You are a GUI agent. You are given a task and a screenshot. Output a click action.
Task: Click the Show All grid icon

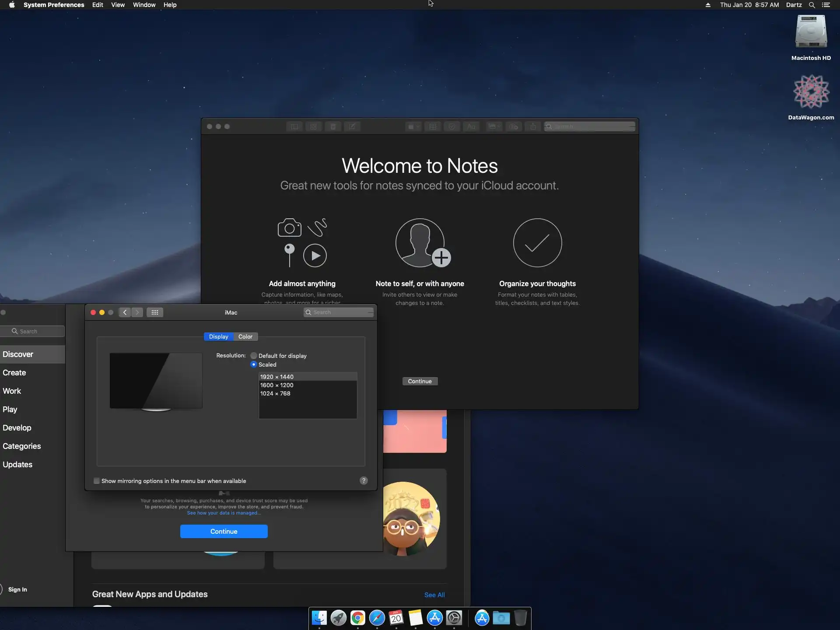pos(155,312)
